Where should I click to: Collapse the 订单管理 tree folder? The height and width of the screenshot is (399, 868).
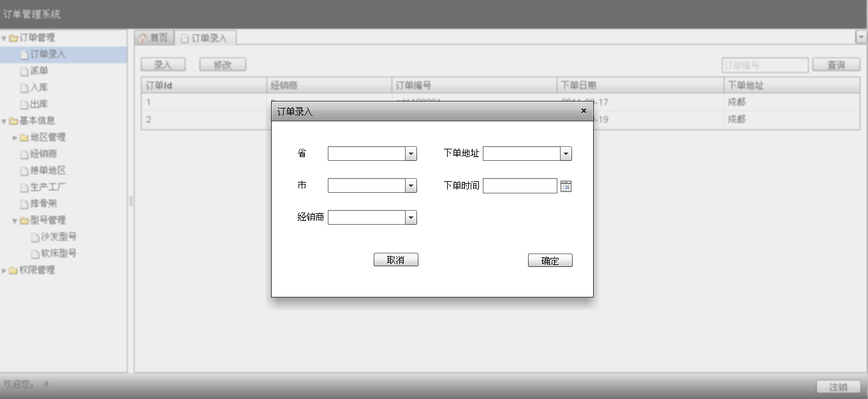(x=4, y=38)
